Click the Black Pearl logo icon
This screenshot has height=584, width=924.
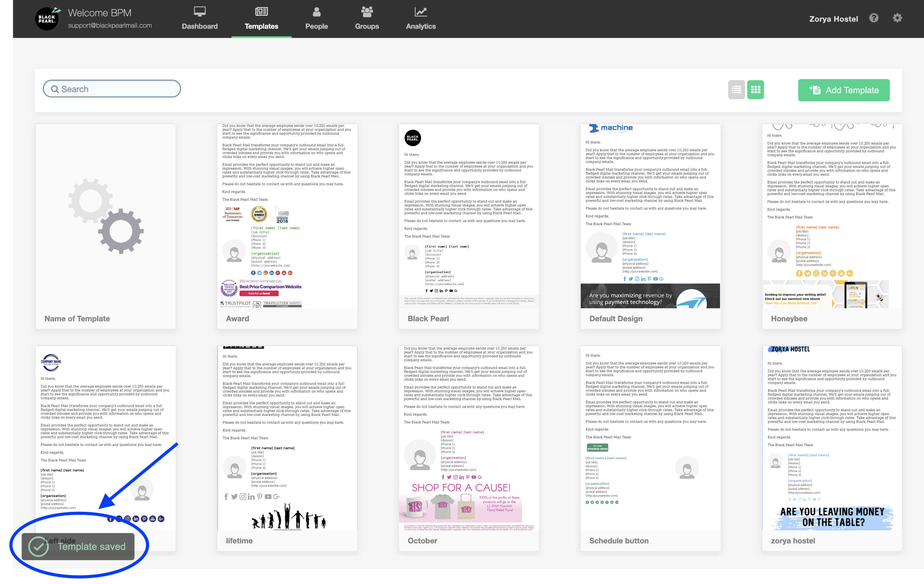click(x=47, y=19)
